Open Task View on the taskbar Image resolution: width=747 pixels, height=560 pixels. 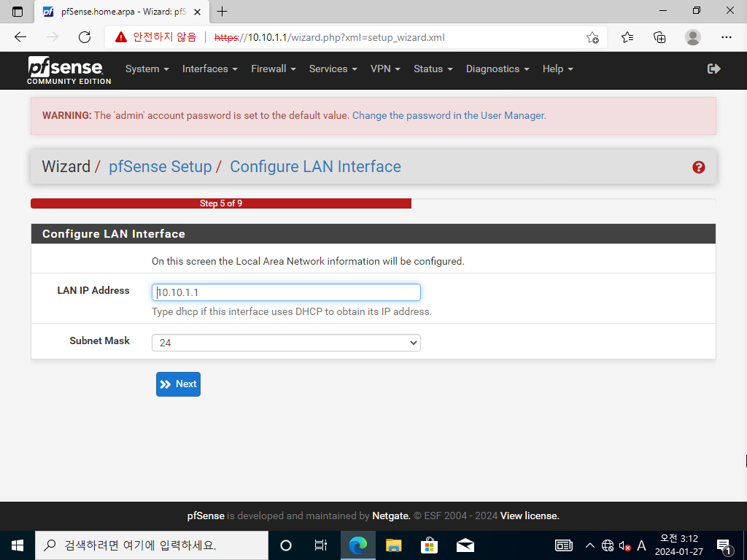point(321,545)
